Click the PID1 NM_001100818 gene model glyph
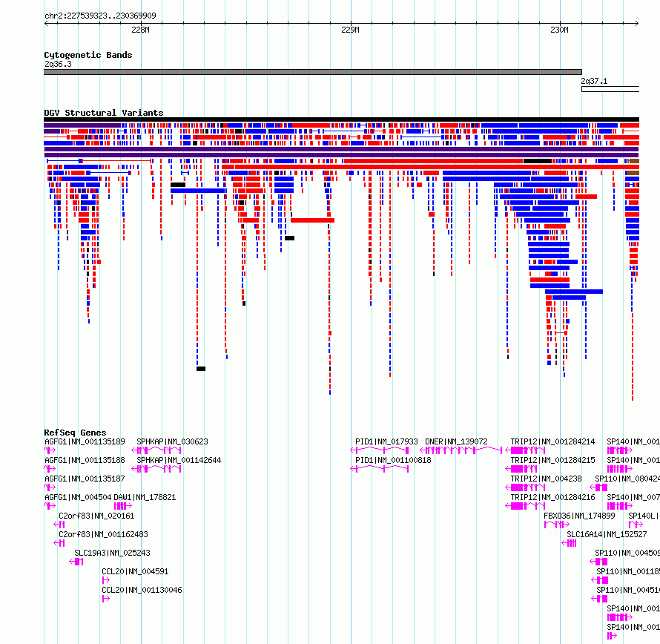The height and width of the screenshot is (644, 660). click(380, 469)
